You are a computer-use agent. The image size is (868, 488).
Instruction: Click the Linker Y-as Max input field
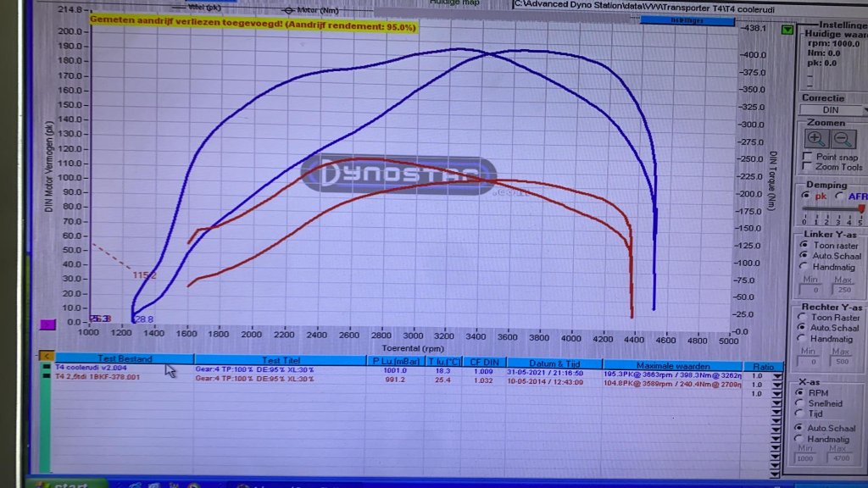coord(843,291)
